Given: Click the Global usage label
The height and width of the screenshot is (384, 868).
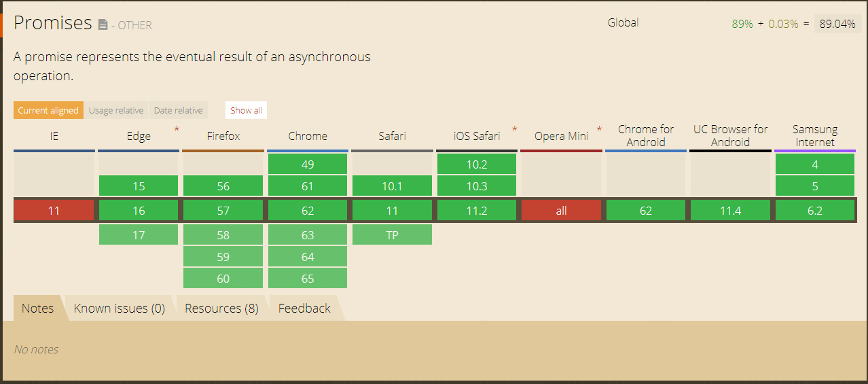Looking at the screenshot, I should [x=623, y=22].
